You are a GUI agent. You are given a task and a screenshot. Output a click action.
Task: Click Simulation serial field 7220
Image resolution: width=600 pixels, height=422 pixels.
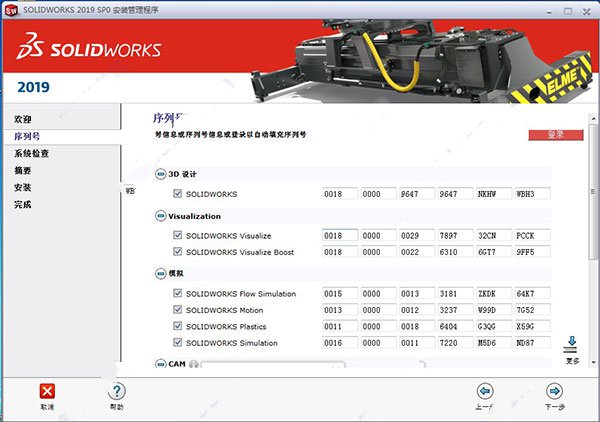(x=455, y=342)
